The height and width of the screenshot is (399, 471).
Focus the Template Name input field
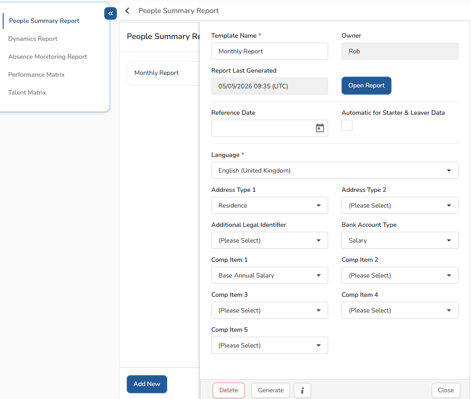269,51
